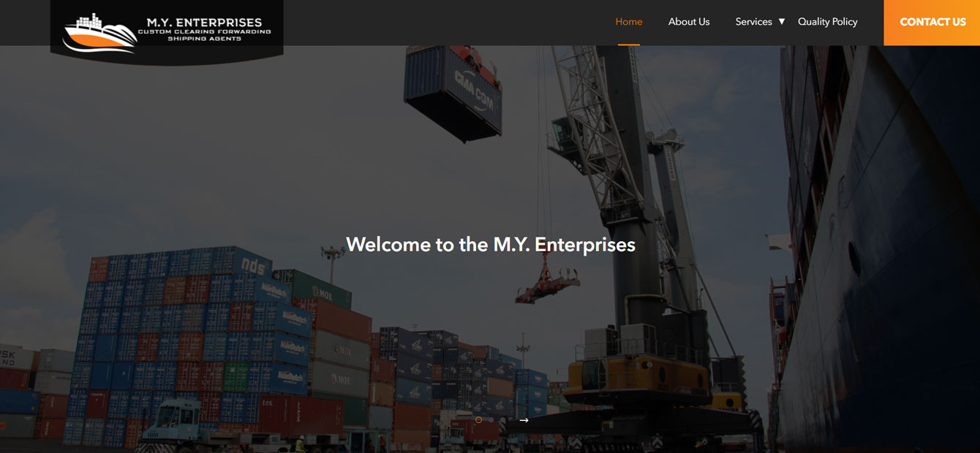Select the orange active slide indicator dot
This screenshot has height=453, width=980.
click(478, 420)
